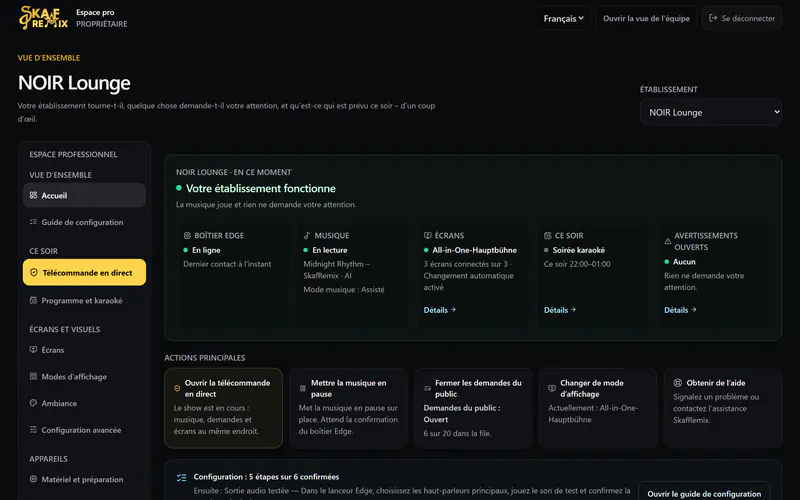
Task: Navigate to Écrans in sidebar
Action: [x=84, y=350]
